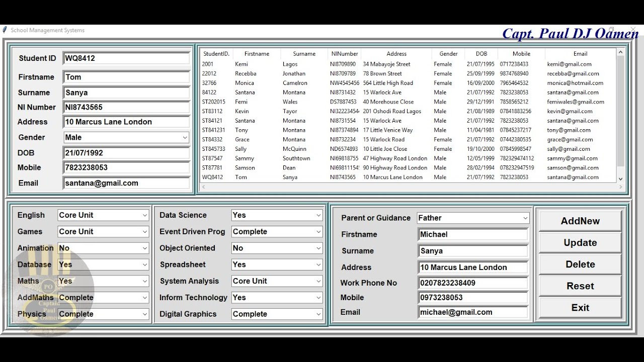Select the row with StudentID 84122

click(408, 93)
